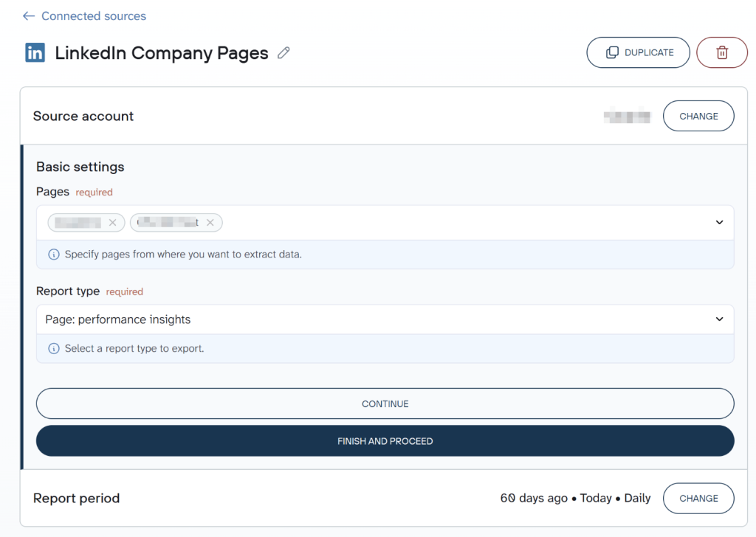The width and height of the screenshot is (756, 537).
Task: Open the Report type dropdown
Action: click(385, 319)
